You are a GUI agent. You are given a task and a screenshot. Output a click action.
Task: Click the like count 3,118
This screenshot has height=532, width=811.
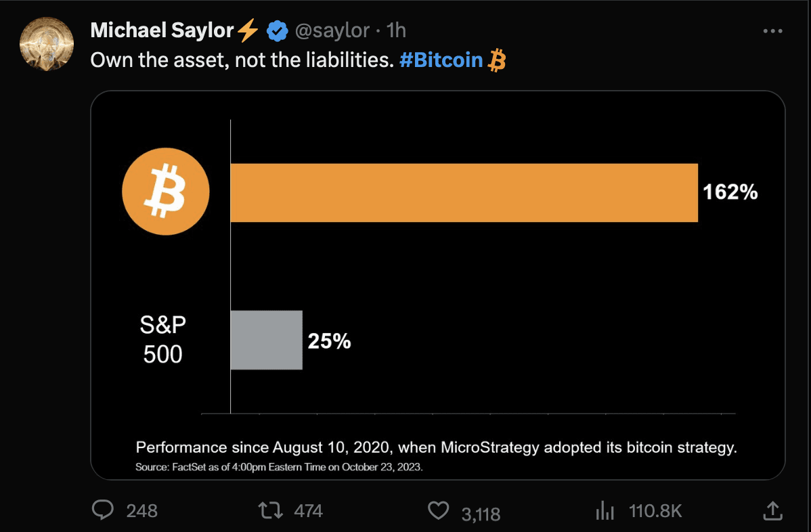[481, 512]
